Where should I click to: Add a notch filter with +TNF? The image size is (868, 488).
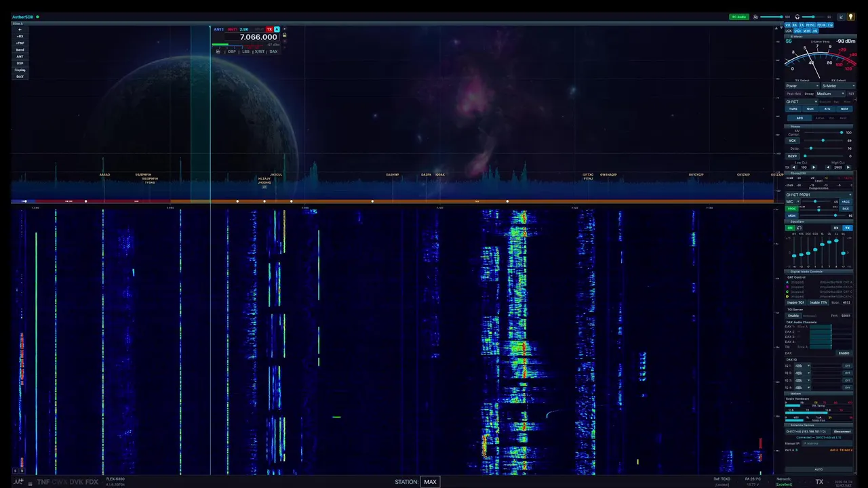coord(20,43)
